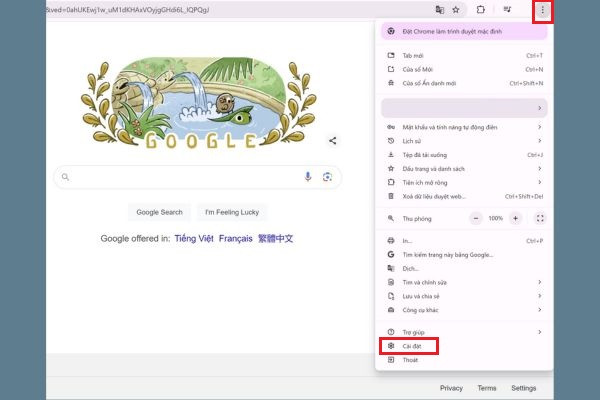
Task: Decrease zoom with the minus button
Action: point(476,219)
